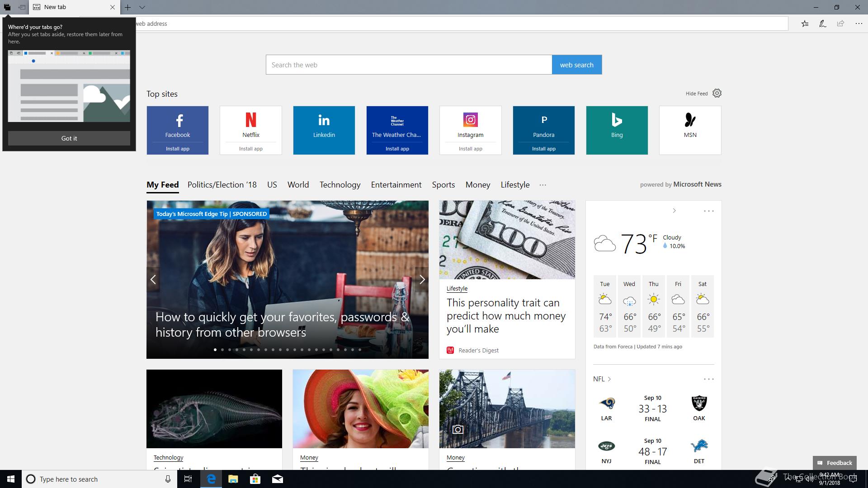Screen dimensions: 868x488
Task: Select the Money feed tab
Action: [478, 185]
